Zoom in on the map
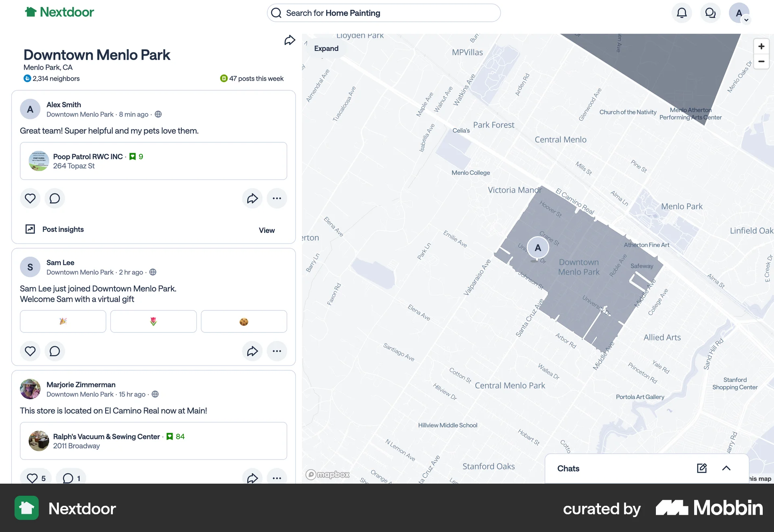774x532 pixels. (761, 46)
